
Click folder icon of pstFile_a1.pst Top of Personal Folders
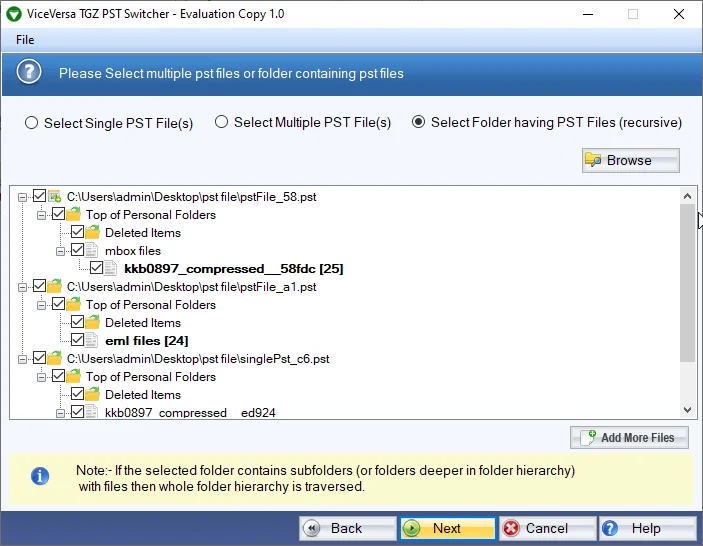74,304
